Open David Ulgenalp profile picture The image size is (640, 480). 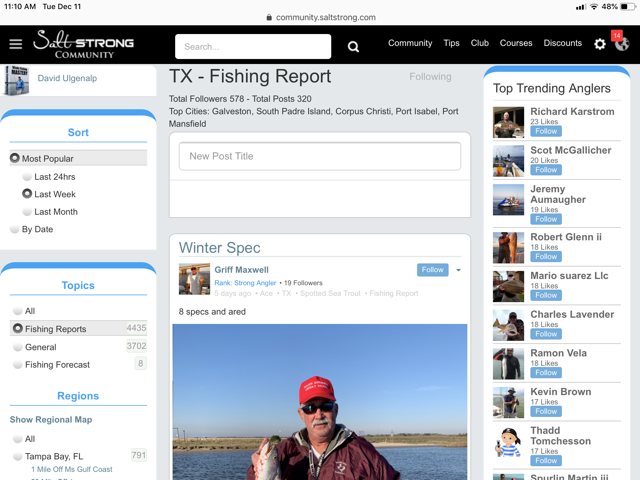coord(16,80)
